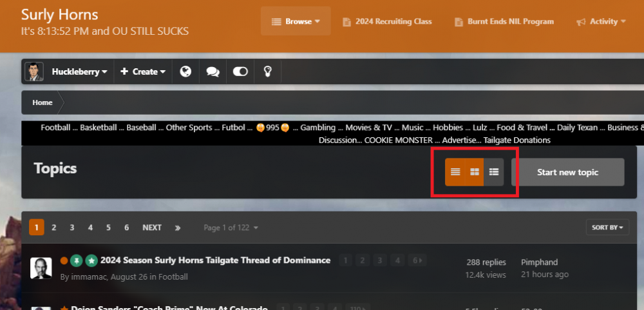Open the 2024 Season Tailgate Thread topic
This screenshot has width=644, height=310.
point(215,260)
